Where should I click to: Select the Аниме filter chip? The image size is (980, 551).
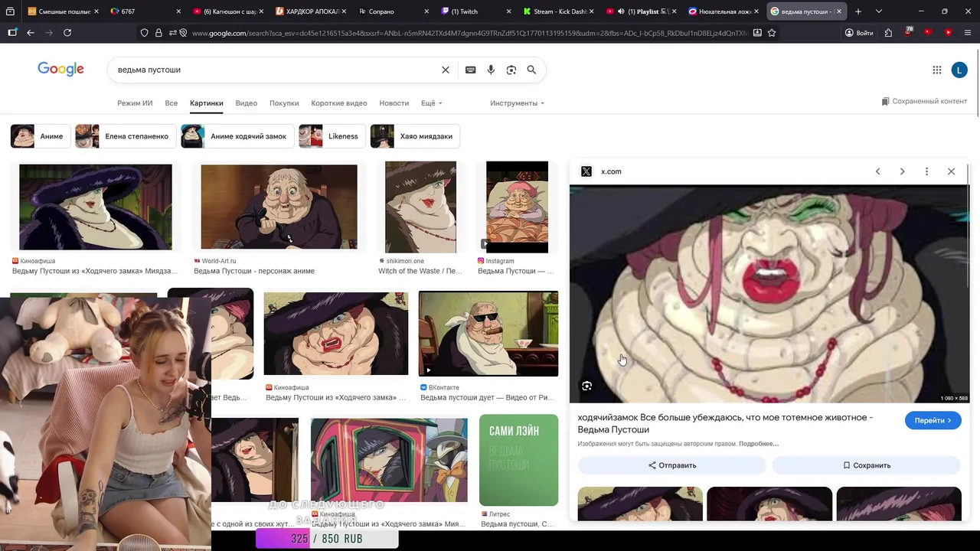tap(40, 136)
